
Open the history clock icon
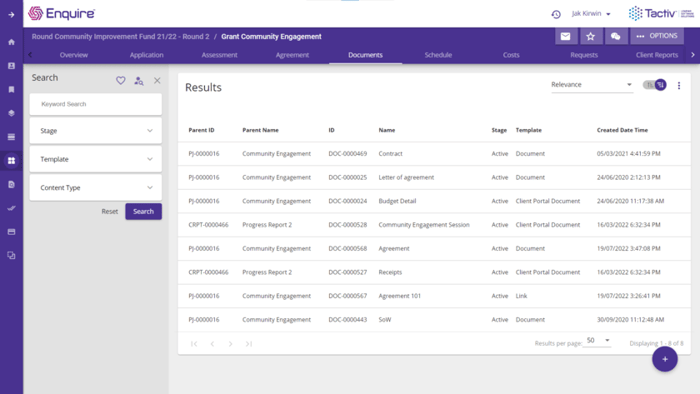pos(556,14)
